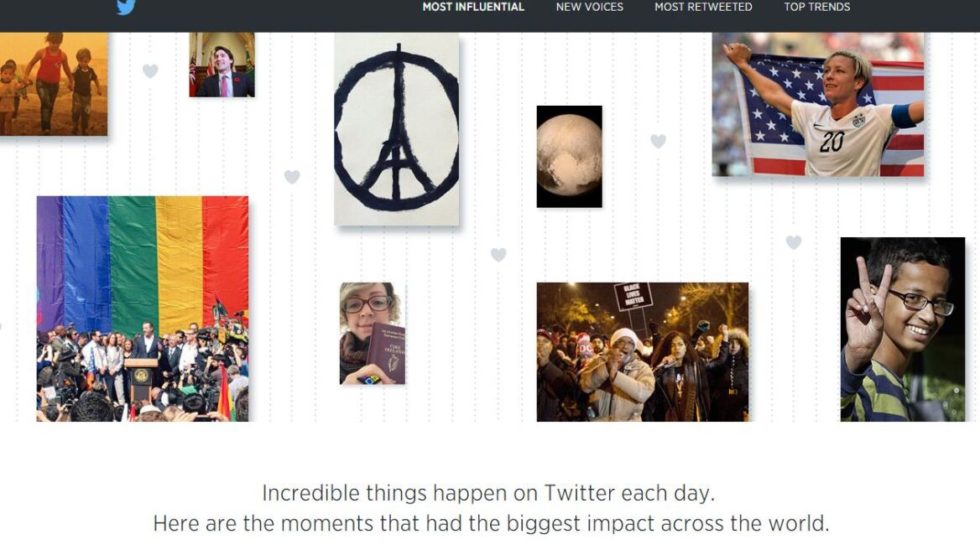Switch to the New Voices tab

[x=589, y=7]
